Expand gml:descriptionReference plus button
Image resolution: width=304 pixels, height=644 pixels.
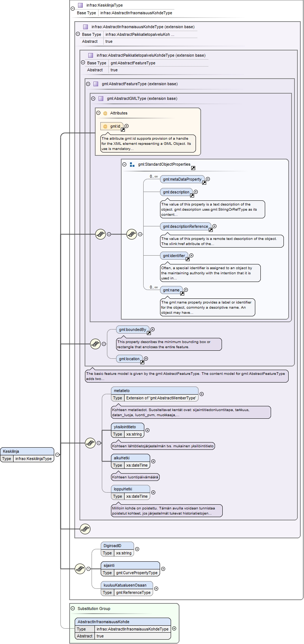click(x=215, y=226)
